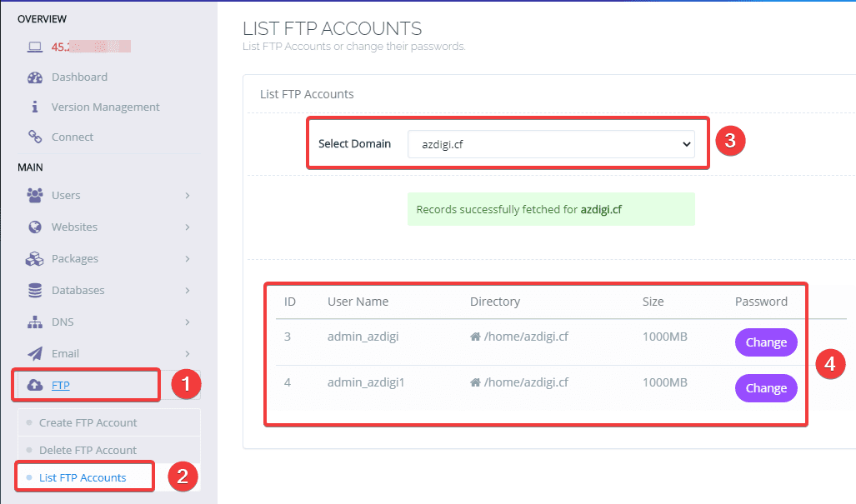Screen dimensions: 856x504
Task: Click the FTP cloud upload icon
Action: pyautogui.click(x=35, y=385)
